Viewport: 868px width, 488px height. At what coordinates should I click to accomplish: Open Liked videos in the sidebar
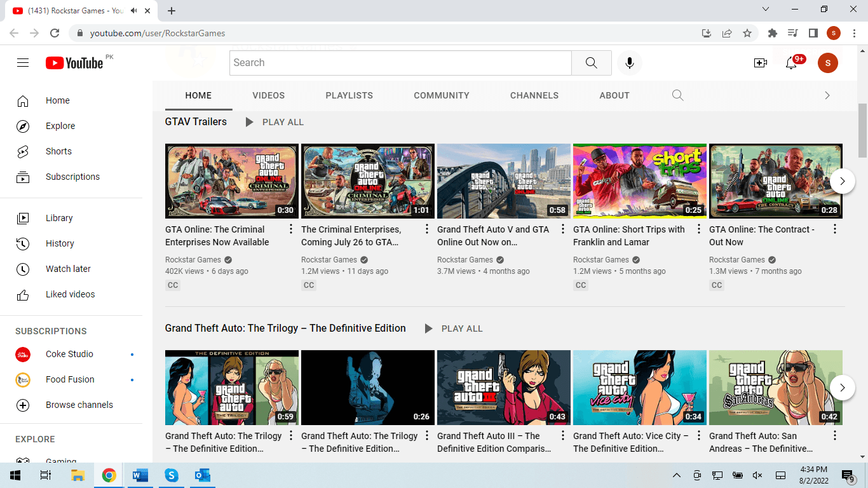pyautogui.click(x=71, y=294)
